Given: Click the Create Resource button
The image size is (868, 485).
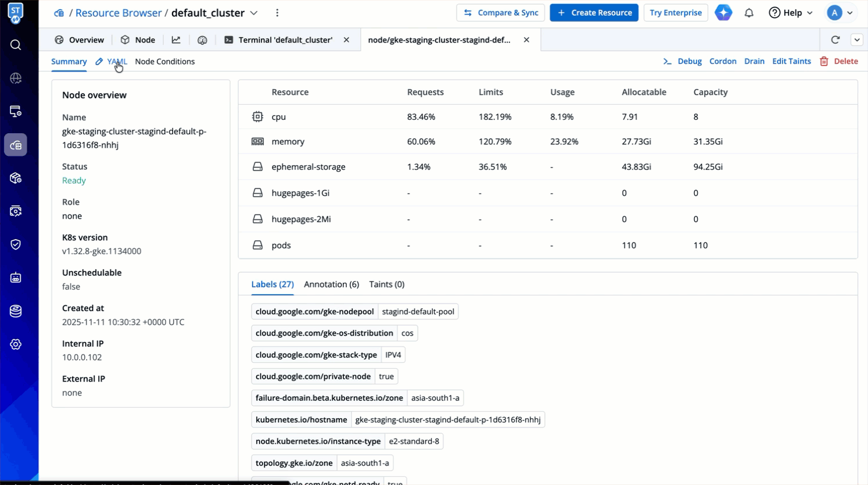Looking at the screenshot, I should tap(594, 13).
